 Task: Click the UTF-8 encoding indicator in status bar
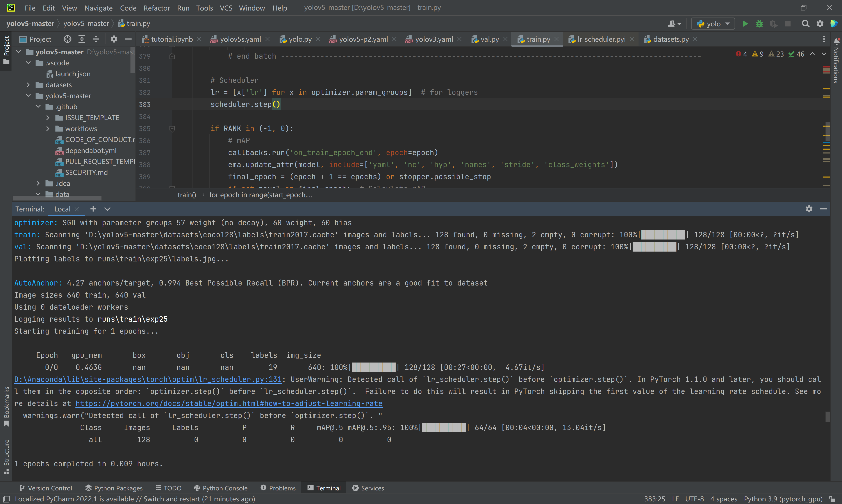[694, 499]
